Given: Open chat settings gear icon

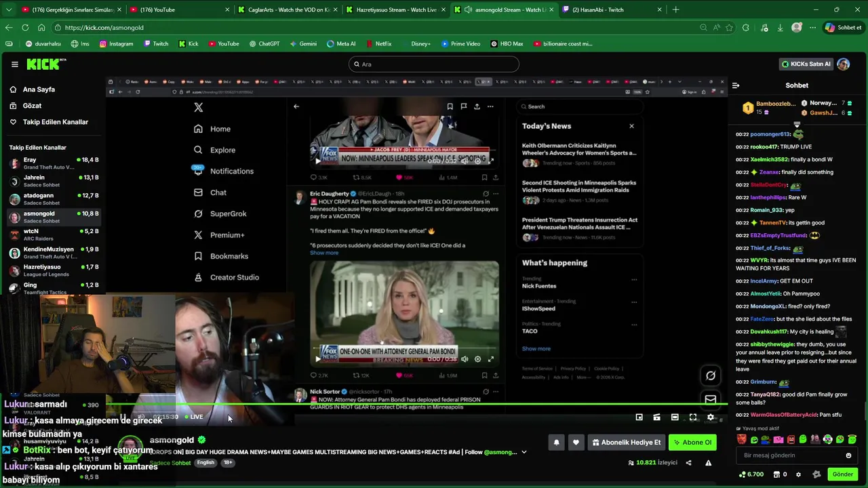Looking at the screenshot, I should point(798,474).
